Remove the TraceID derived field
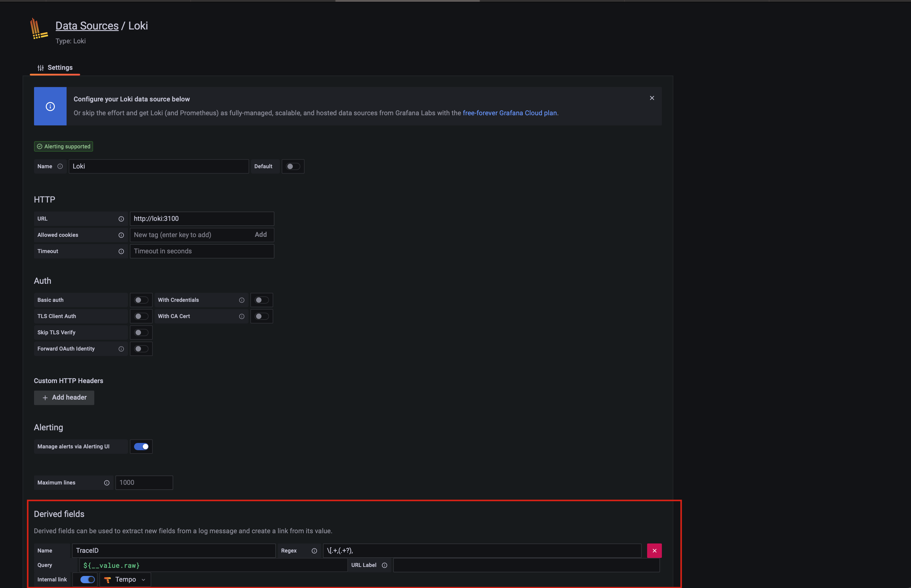911x588 pixels. tap(654, 551)
